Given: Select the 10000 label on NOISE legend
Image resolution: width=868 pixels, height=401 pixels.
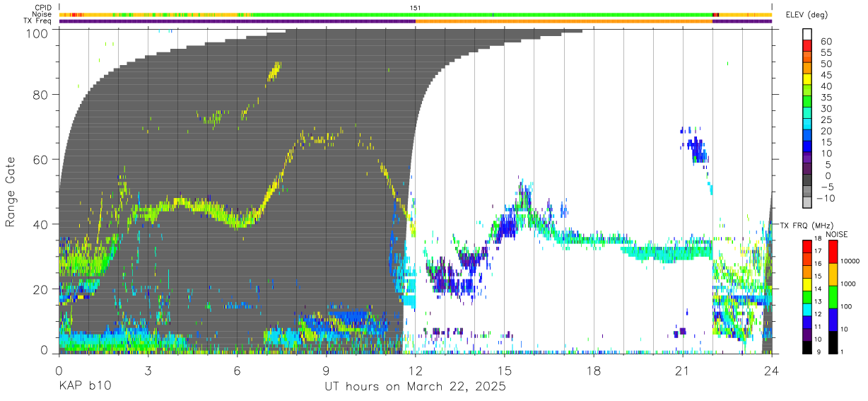Looking at the screenshot, I should [852, 261].
